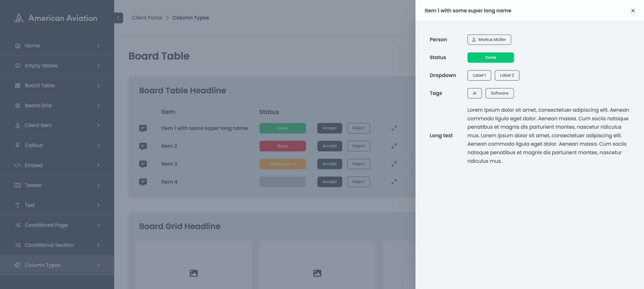Click the comment icon for Item 4
This screenshot has width=644, height=289.
[x=143, y=182]
